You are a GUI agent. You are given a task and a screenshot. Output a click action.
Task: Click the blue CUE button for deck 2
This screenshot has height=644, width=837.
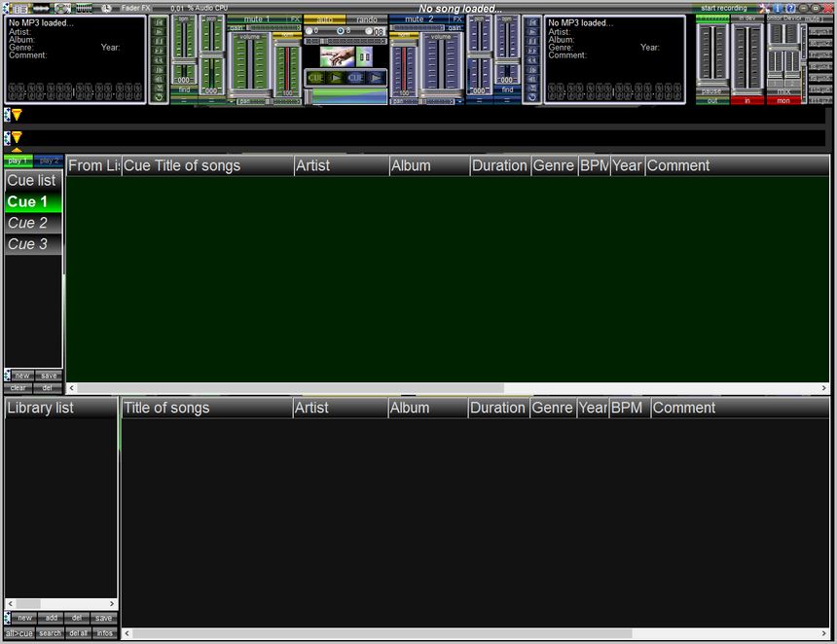355,78
